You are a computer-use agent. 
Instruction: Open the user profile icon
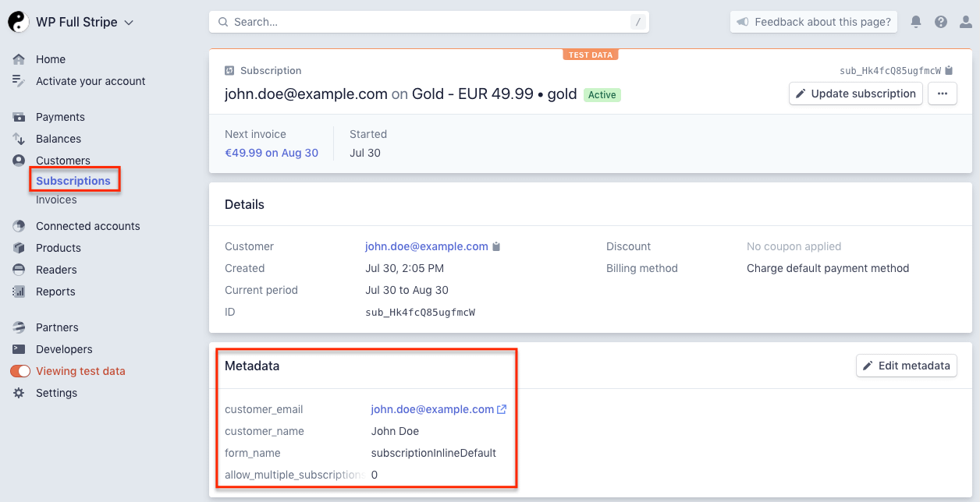pos(966,22)
